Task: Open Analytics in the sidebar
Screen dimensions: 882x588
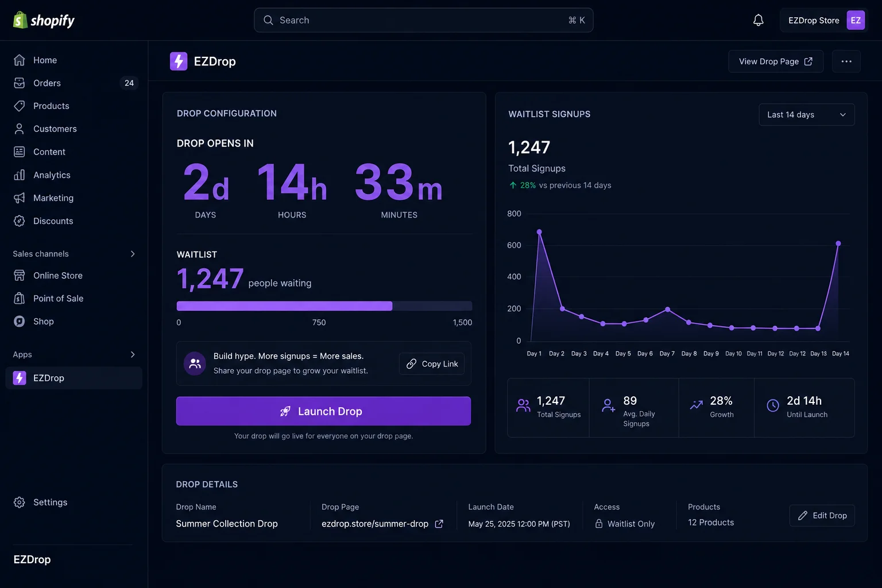Action: [73, 175]
